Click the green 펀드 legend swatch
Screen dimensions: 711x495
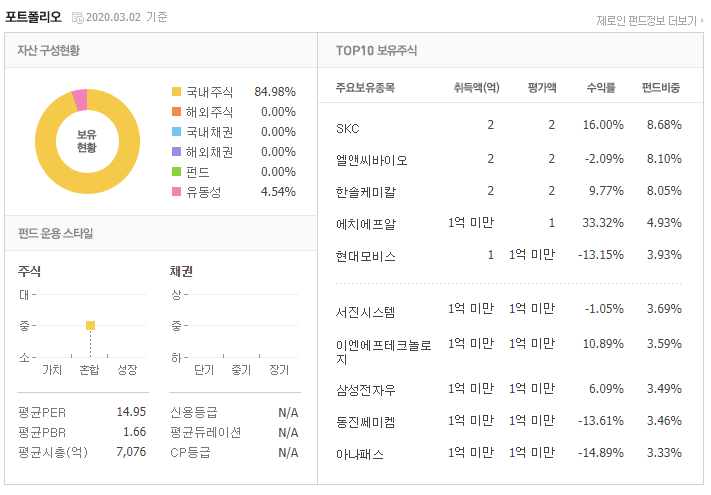[176, 172]
